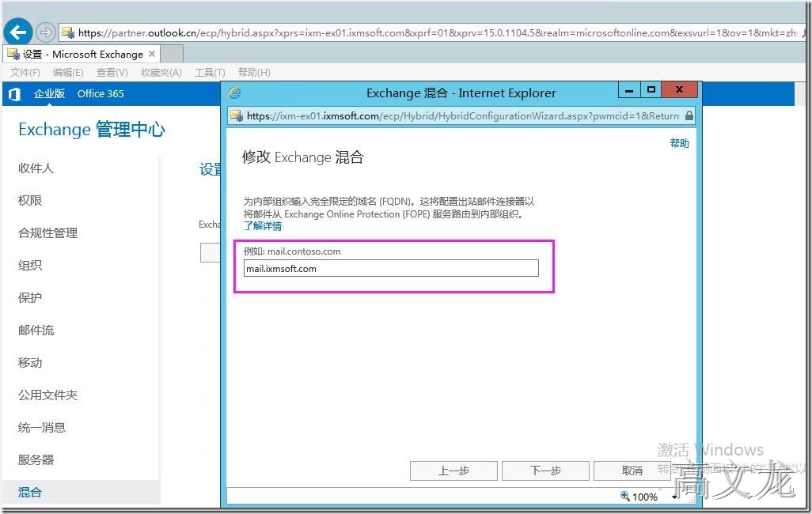Click the browser forward arrow button

tap(46, 32)
